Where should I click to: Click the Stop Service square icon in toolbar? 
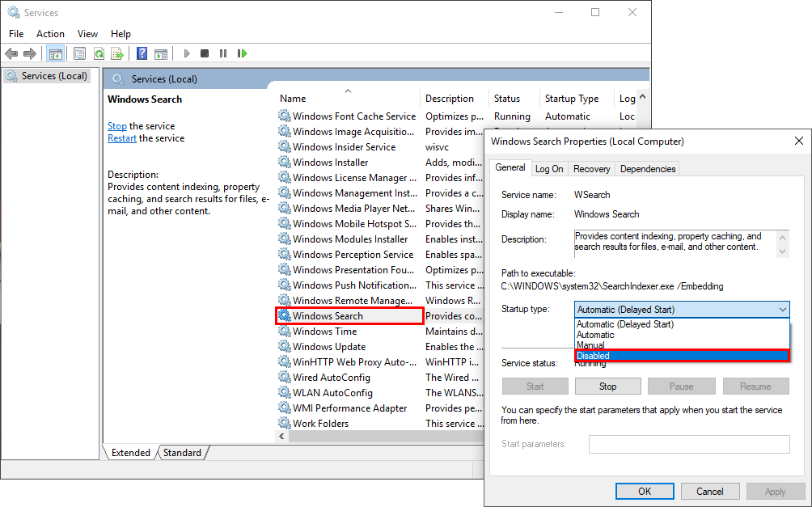205,53
